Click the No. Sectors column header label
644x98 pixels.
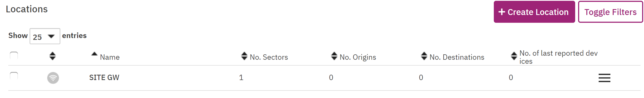[x=269, y=57]
